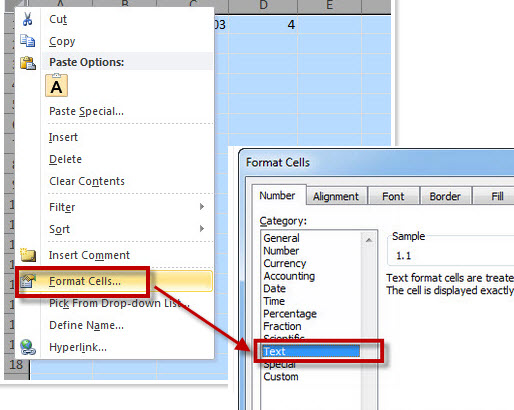The height and width of the screenshot is (410, 514).
Task: Open the Sort menu entry
Action: (x=59, y=229)
